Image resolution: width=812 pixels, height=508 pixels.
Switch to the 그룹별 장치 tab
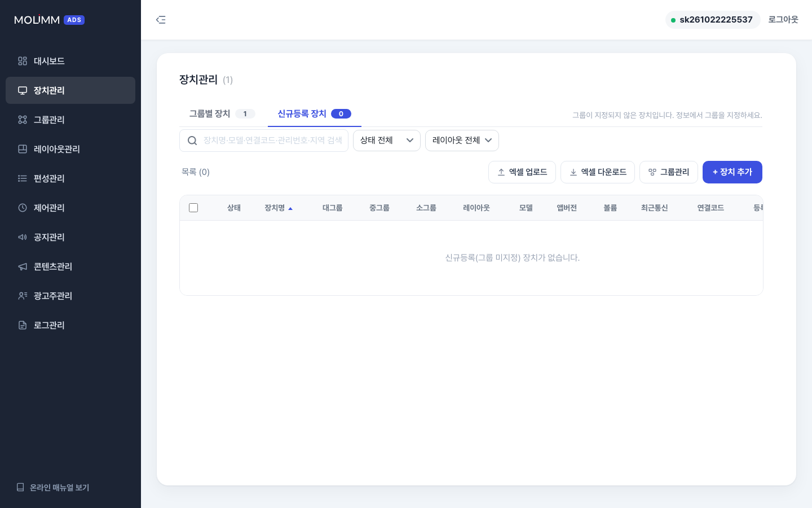(222, 113)
